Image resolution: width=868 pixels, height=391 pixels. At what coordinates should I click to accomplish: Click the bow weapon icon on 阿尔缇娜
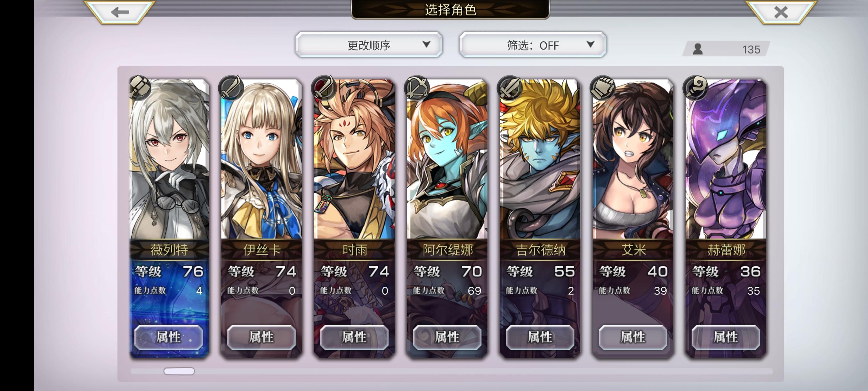[x=417, y=88]
